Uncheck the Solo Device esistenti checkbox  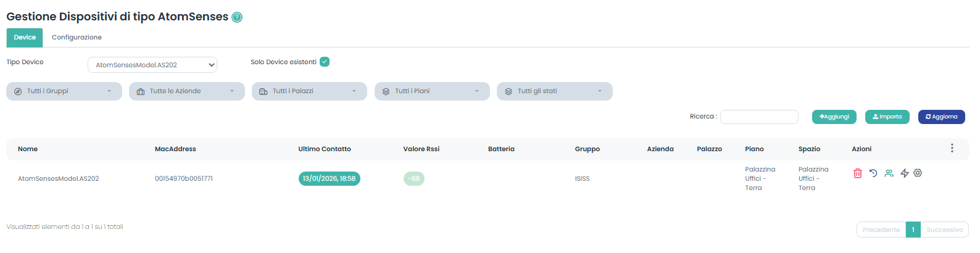[x=325, y=62]
